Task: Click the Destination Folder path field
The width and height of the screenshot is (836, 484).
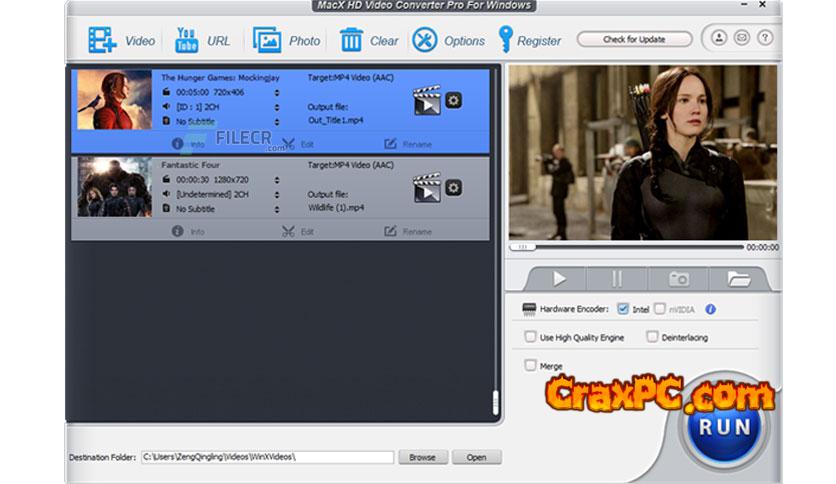Action: 266,457
